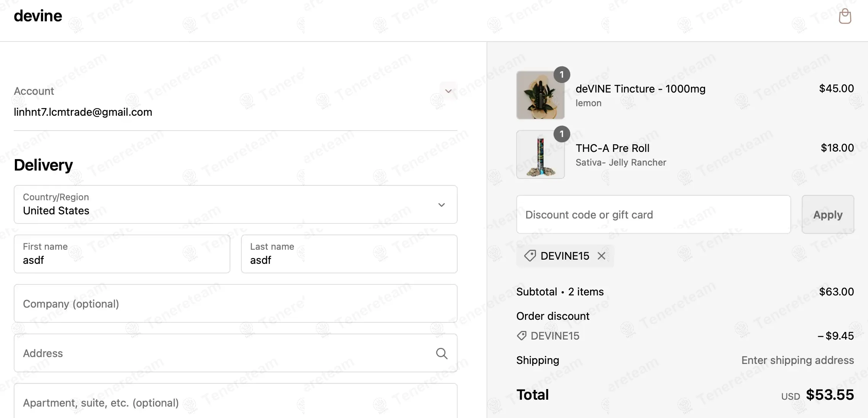Click the DEVINE15 discount tag icon

coord(530,256)
